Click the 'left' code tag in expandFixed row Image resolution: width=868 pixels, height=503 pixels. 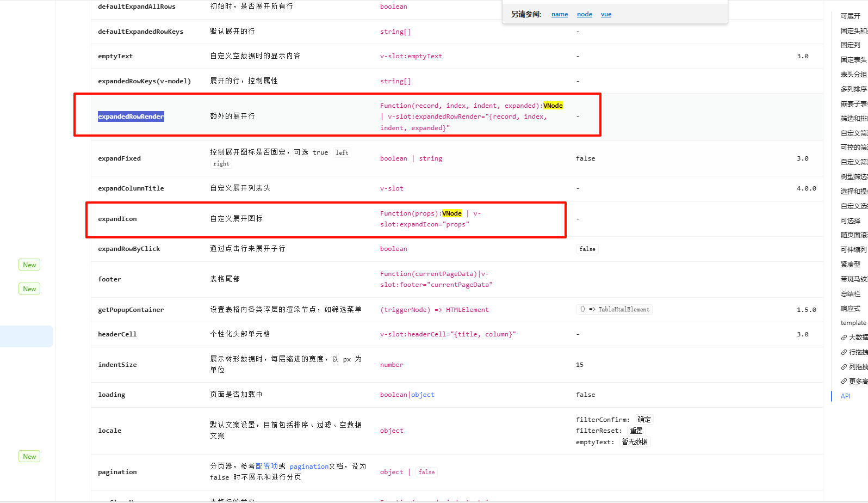tap(342, 152)
